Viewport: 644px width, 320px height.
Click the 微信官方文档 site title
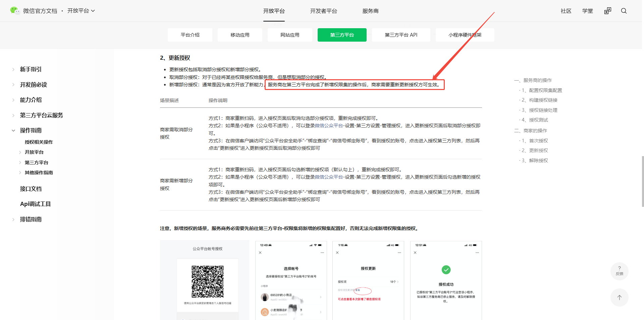tap(40, 11)
